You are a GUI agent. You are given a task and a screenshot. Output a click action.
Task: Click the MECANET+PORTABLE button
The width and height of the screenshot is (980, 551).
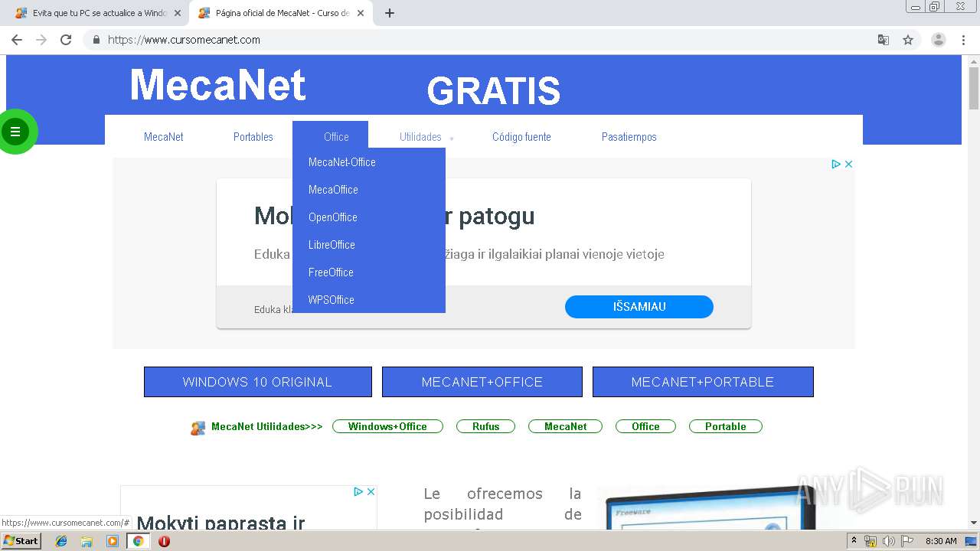[x=703, y=382]
